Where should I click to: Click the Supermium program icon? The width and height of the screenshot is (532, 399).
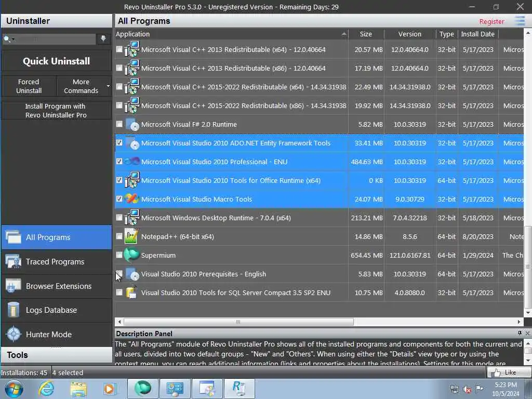[131, 255]
